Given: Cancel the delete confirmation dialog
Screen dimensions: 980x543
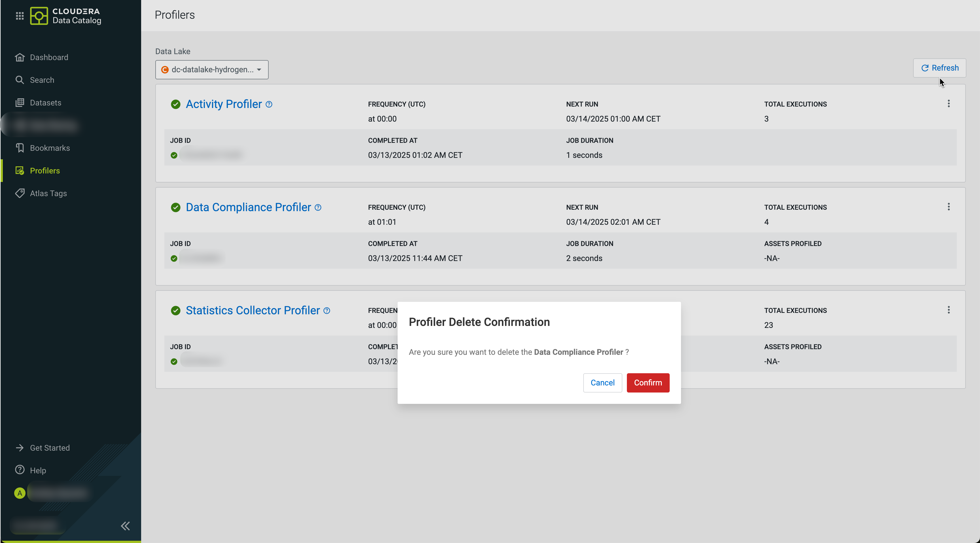Looking at the screenshot, I should [x=602, y=382].
